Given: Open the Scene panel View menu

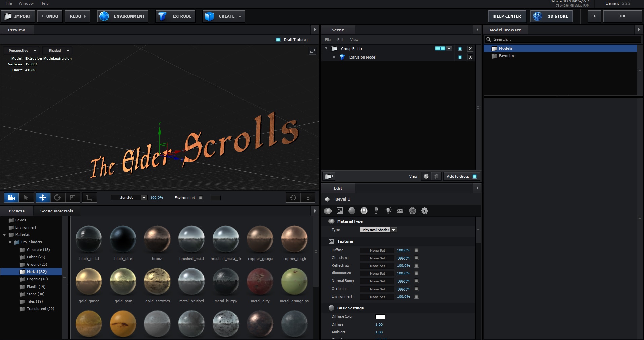Looking at the screenshot, I should tap(354, 40).
